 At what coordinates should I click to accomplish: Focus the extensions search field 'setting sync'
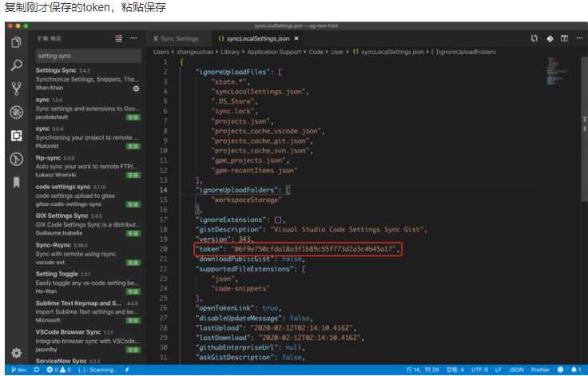(89, 56)
